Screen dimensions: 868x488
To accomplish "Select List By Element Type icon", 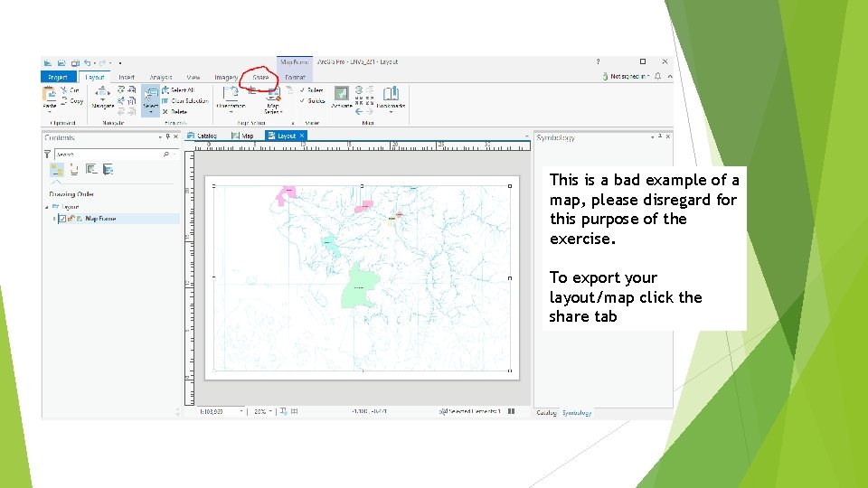I will (74, 169).
